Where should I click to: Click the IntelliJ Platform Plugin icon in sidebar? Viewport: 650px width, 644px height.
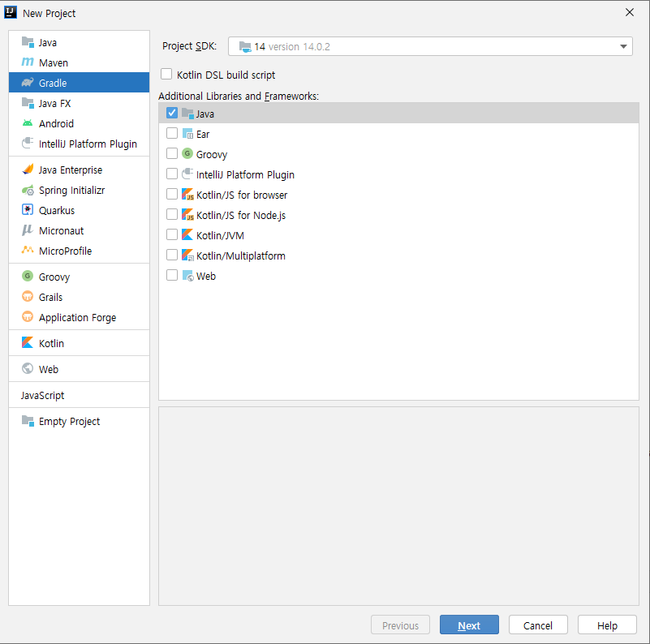[x=28, y=144]
